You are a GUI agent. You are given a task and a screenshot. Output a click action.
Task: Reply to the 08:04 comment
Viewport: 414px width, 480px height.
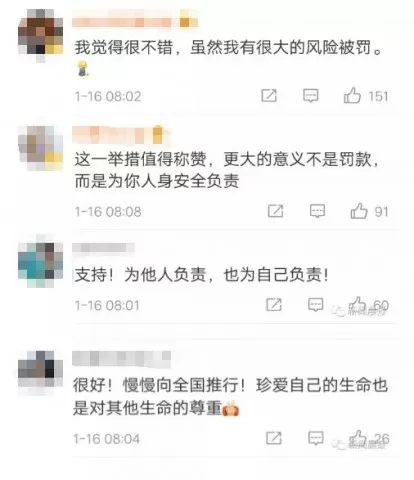click(x=316, y=438)
